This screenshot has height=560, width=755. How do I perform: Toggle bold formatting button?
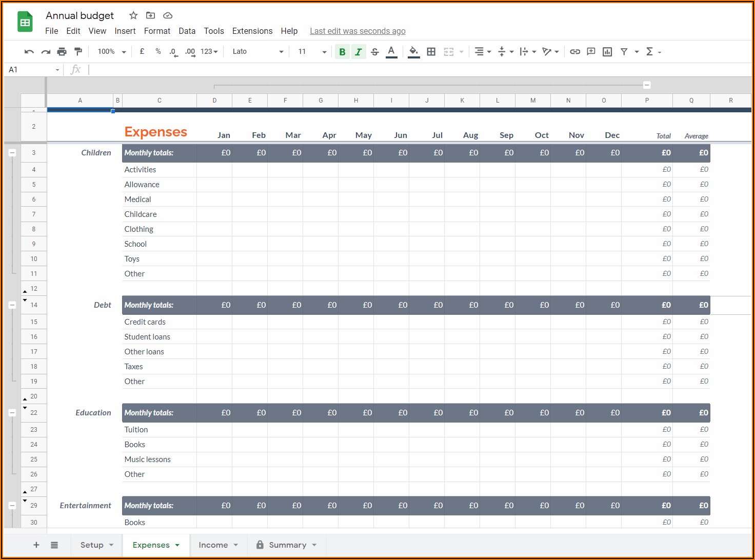(x=342, y=52)
